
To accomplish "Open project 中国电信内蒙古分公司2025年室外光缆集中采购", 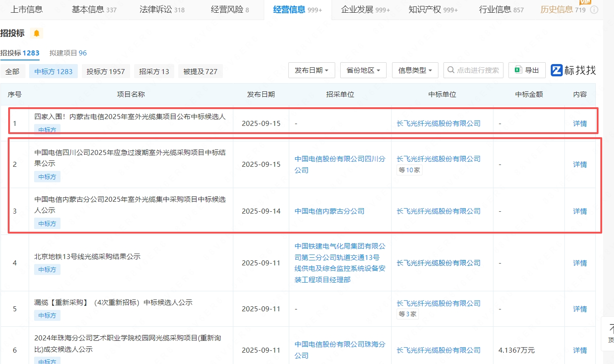I will pos(130,204).
